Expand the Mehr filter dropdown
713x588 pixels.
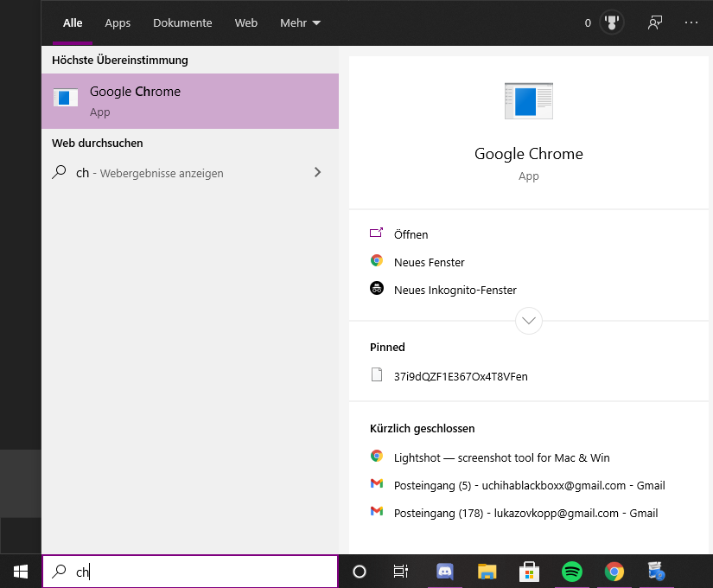[300, 22]
